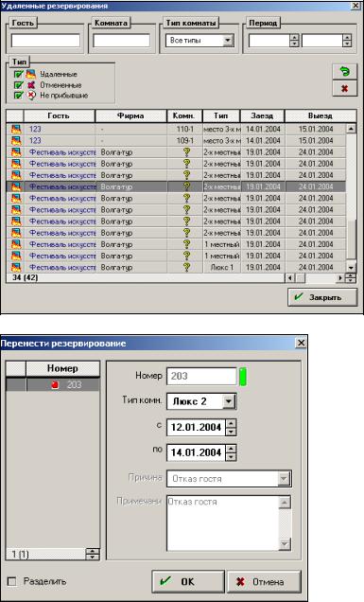Sort by Гость column header
The width and height of the screenshot is (364, 602).
(59, 115)
